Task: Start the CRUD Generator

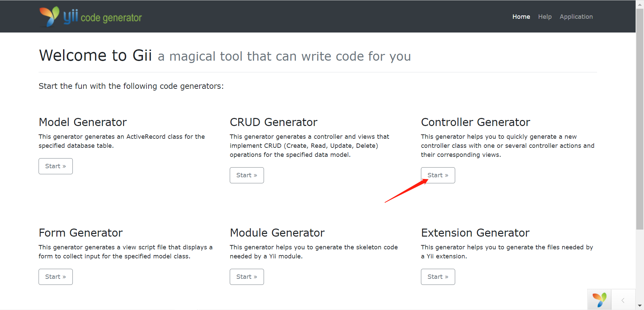Action: point(247,175)
